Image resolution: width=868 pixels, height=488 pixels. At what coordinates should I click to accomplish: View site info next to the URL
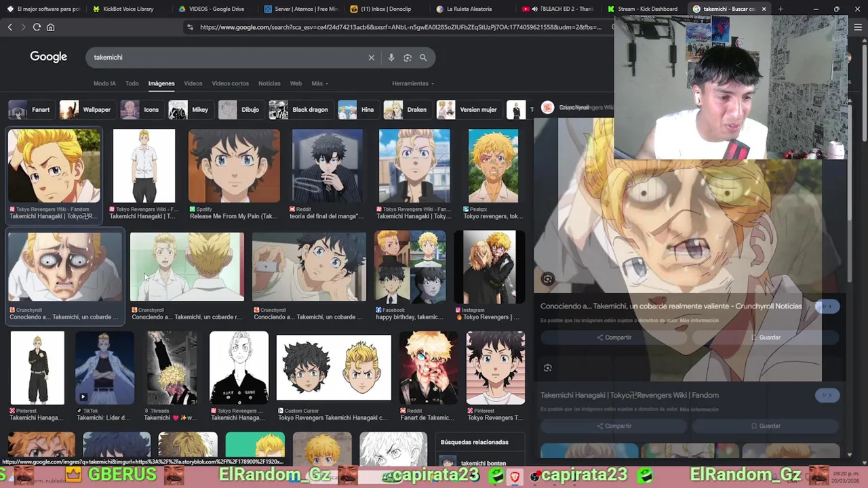190,27
